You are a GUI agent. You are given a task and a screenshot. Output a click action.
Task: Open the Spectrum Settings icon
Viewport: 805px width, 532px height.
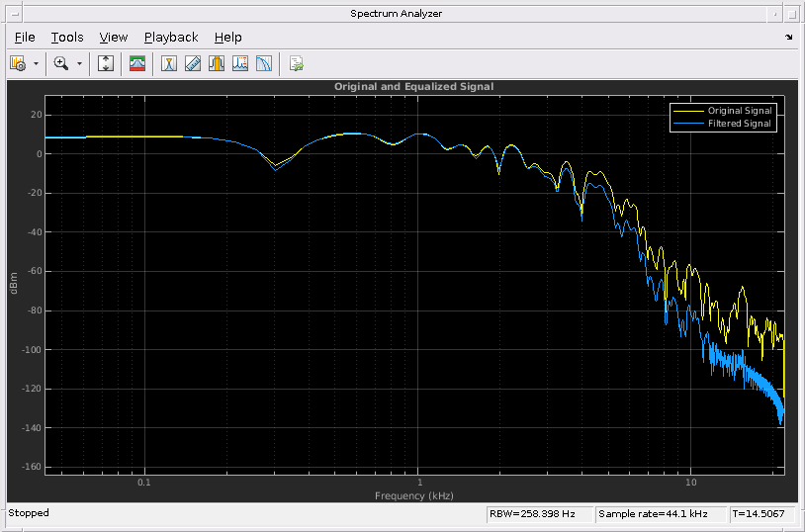(18, 63)
